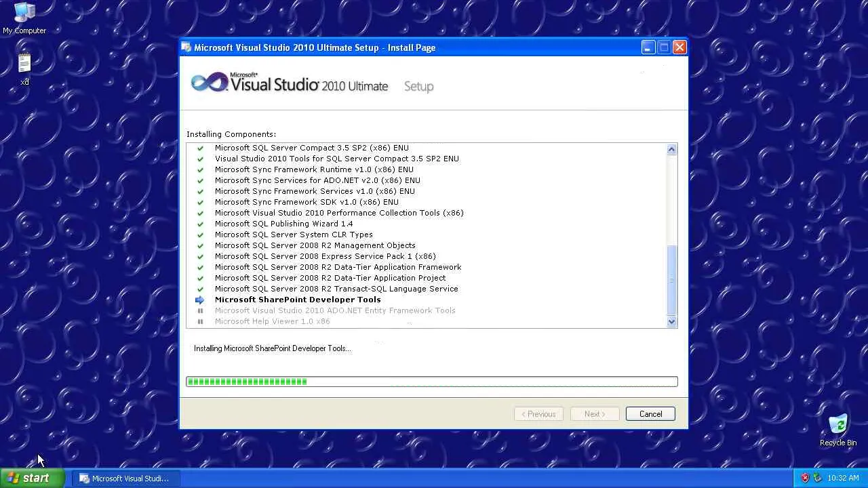Select 'R2 Data-Tier Application Project' row
Screen dimensions: 868x488
330,278
